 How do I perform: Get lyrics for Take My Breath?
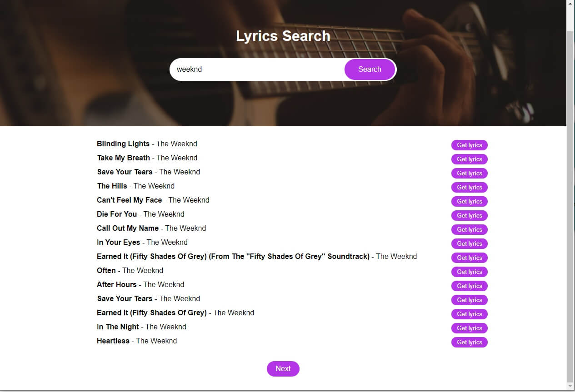469,159
